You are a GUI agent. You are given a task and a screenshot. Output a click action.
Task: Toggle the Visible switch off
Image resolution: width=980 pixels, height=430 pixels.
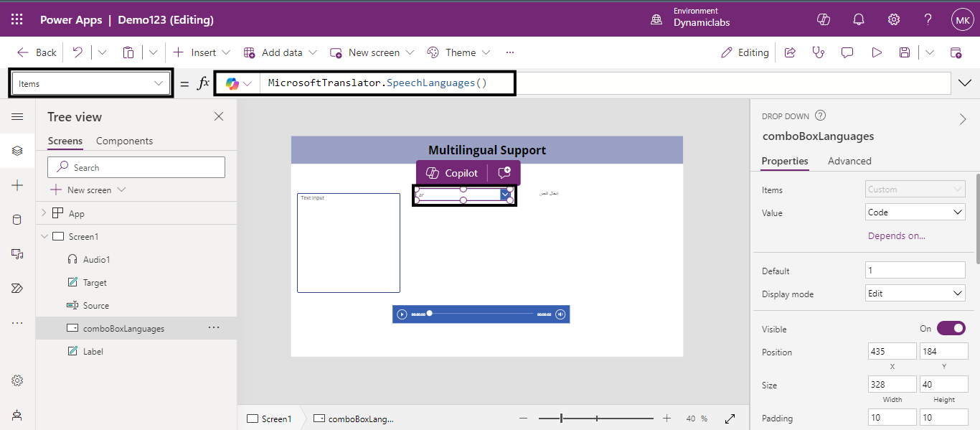pos(951,328)
